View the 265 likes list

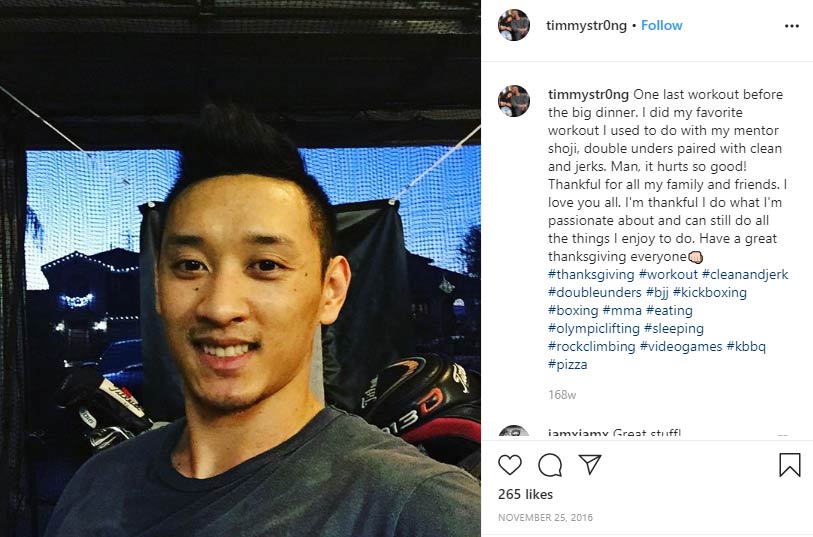(525, 494)
